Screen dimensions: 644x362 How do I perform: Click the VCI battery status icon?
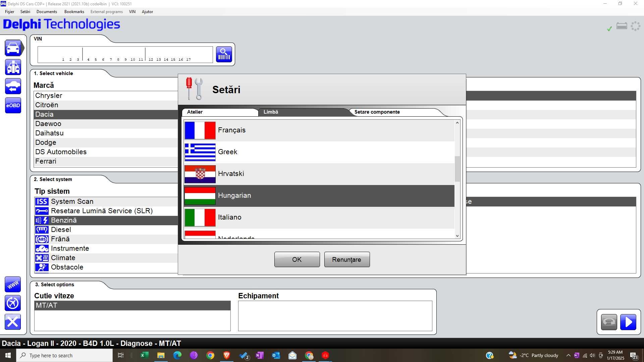pos(622,26)
